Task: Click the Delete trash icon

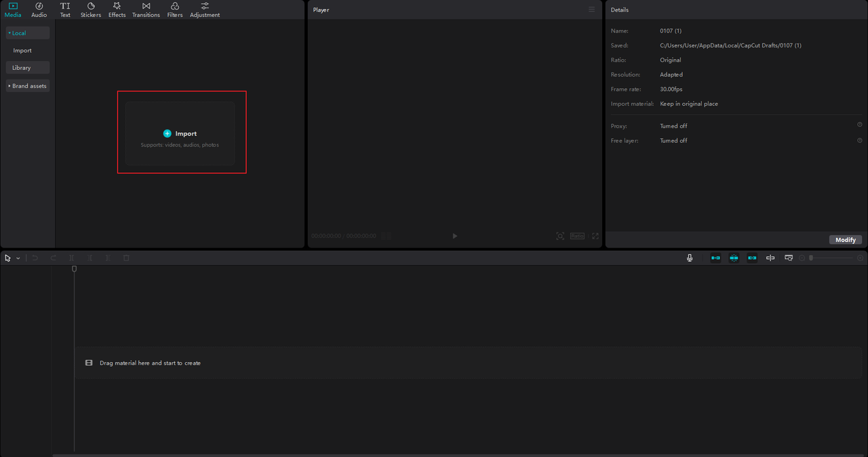Action: click(x=126, y=258)
